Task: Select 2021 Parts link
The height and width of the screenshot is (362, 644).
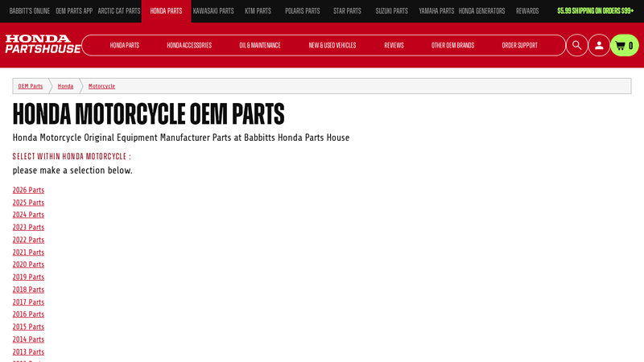Action: [28, 252]
